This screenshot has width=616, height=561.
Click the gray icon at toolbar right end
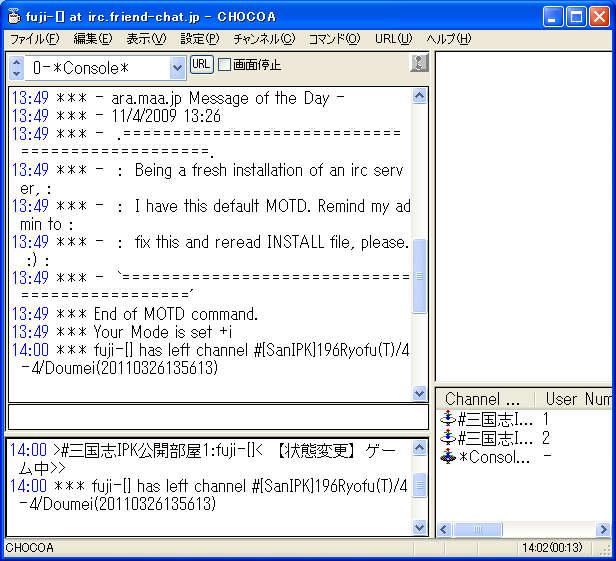(419, 64)
